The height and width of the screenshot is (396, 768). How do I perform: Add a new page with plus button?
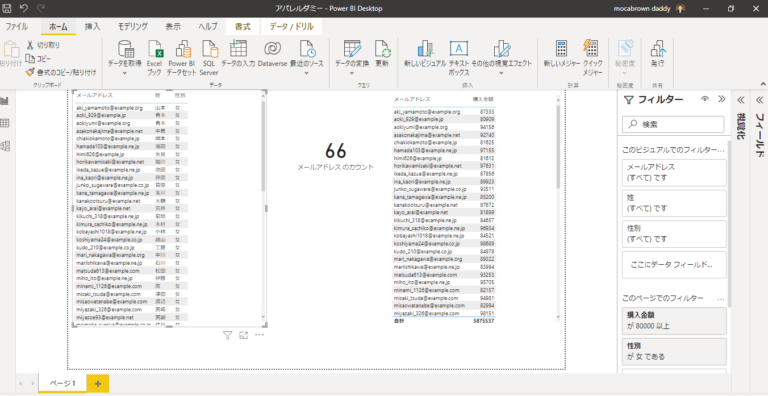(97, 383)
